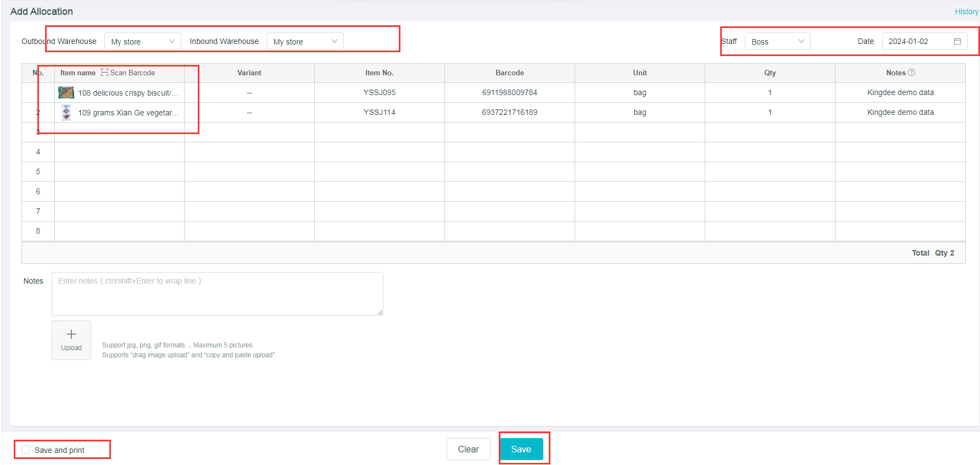Screen dimensions: 980x465
Task: Open the date picker calendar icon
Action: (957, 41)
